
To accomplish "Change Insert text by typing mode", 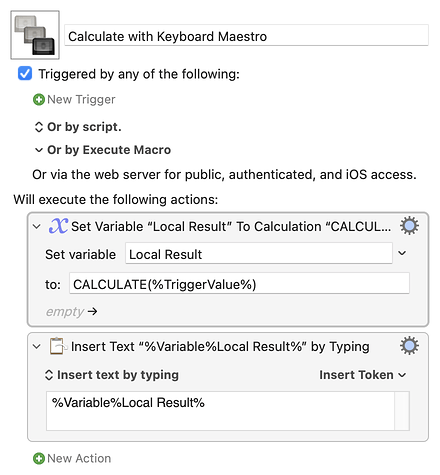I will tap(112, 375).
